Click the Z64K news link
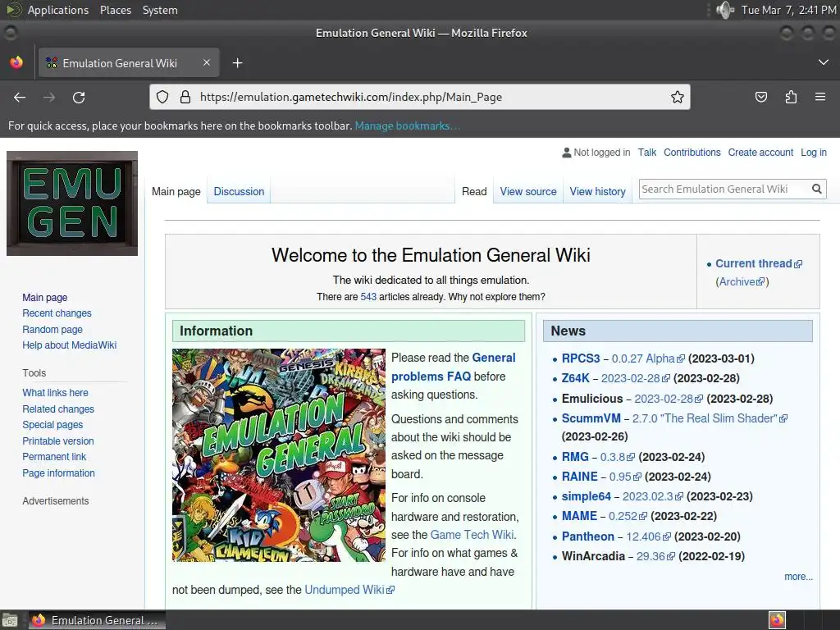 (575, 378)
